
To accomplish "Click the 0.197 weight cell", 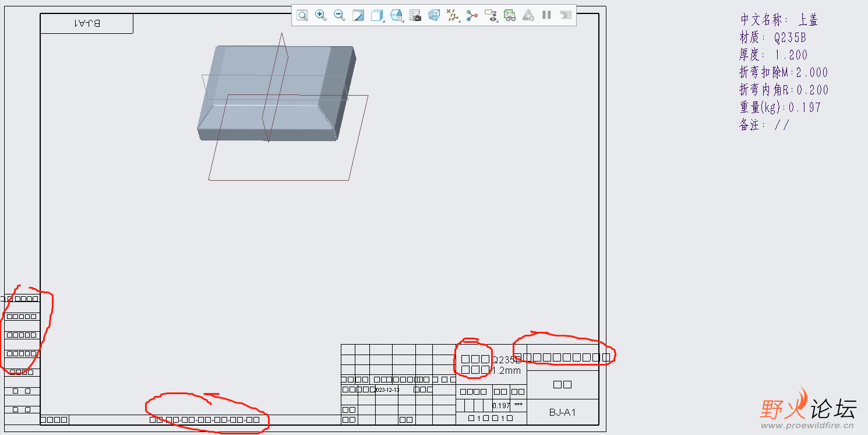I will coord(501,405).
